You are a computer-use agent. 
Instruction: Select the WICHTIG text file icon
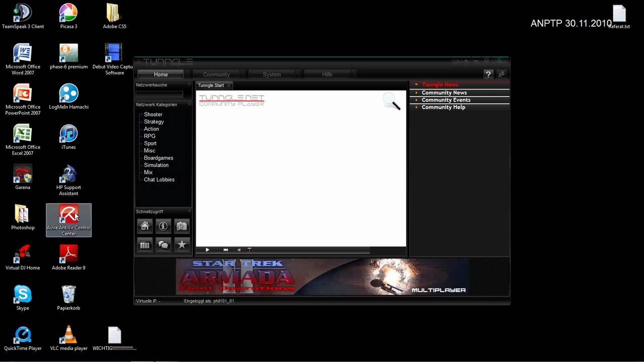point(114,338)
